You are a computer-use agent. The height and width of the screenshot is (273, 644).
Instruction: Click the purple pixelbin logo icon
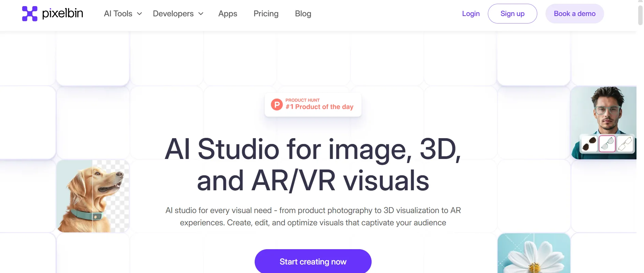[x=30, y=14]
